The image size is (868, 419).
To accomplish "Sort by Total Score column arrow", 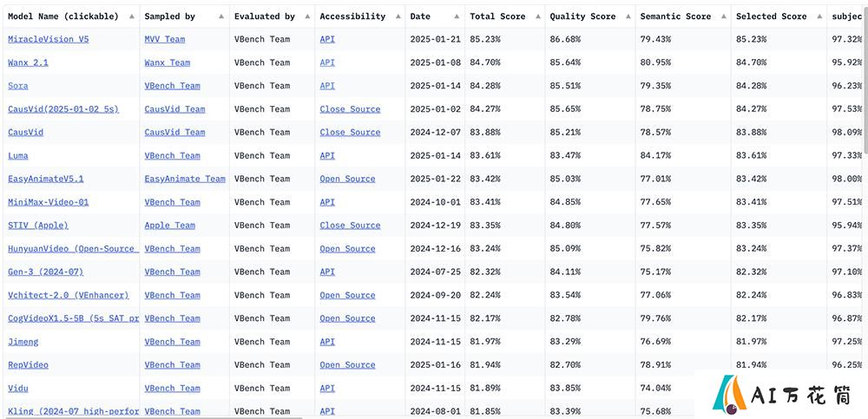I will coord(537,16).
